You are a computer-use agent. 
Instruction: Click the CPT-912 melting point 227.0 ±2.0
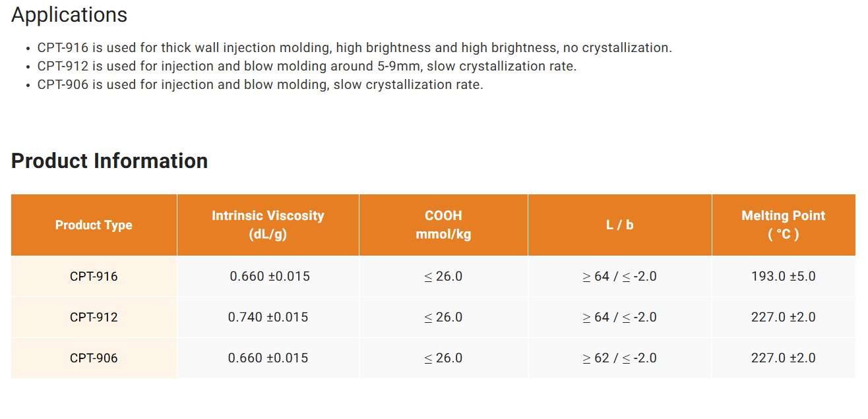(784, 317)
